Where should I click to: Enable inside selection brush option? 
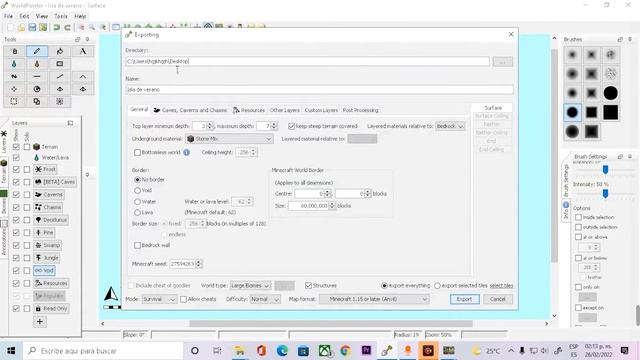[578, 217]
